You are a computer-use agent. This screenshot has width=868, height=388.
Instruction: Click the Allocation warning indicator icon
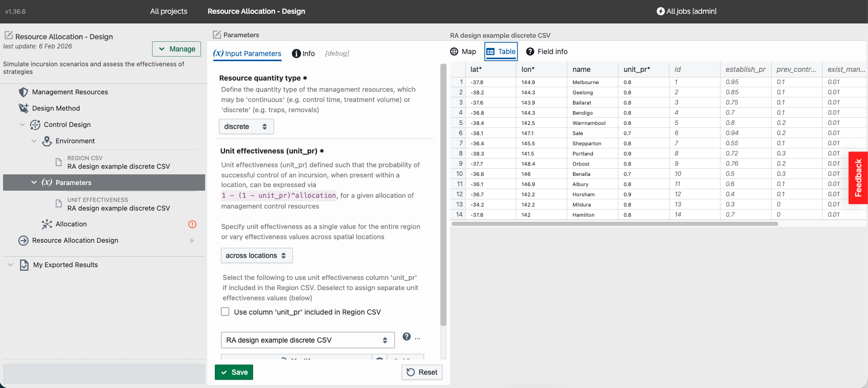pos(192,224)
